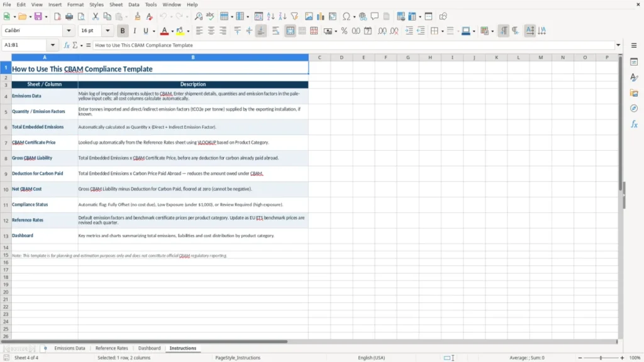Image resolution: width=644 pixels, height=362 pixels.
Task: Switch to Reference Rates sheet tab
Action: 112,348
